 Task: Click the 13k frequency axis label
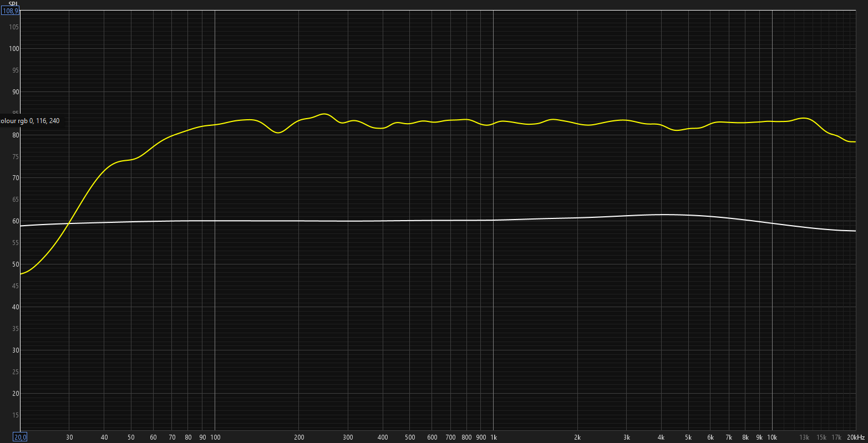[804, 437]
